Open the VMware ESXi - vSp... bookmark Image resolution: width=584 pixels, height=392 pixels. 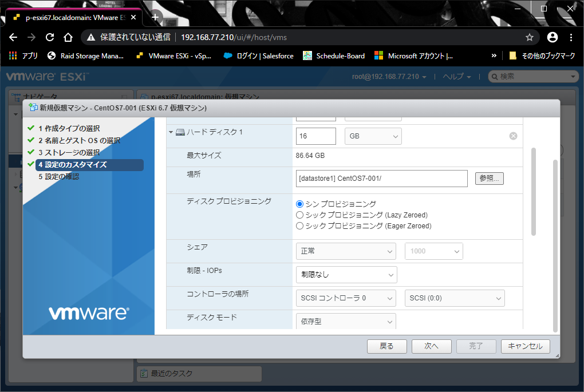tap(173, 56)
